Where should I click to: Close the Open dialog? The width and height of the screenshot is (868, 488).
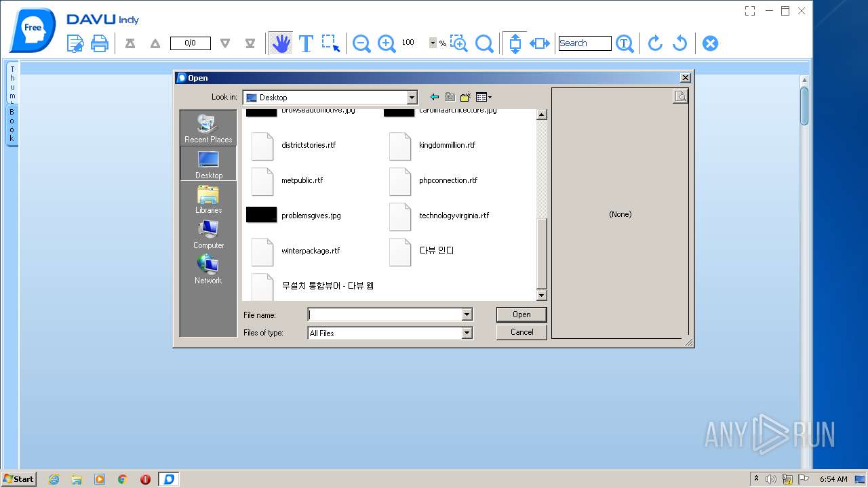[x=685, y=78]
